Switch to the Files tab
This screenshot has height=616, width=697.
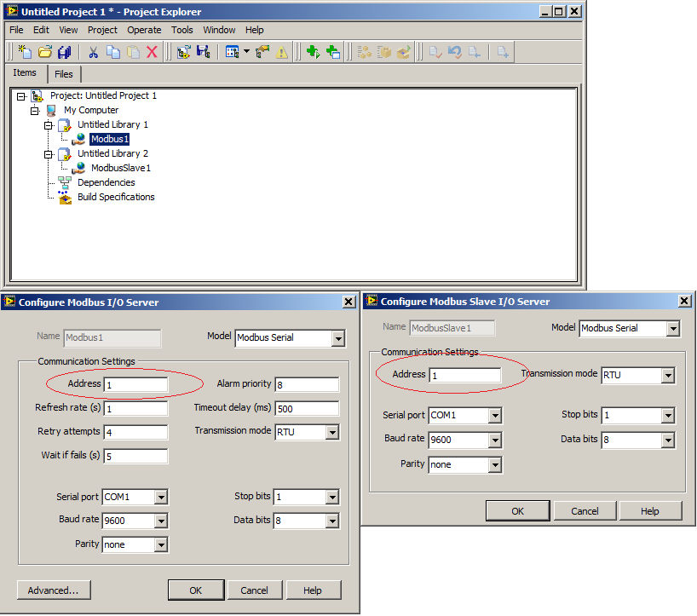(64, 74)
